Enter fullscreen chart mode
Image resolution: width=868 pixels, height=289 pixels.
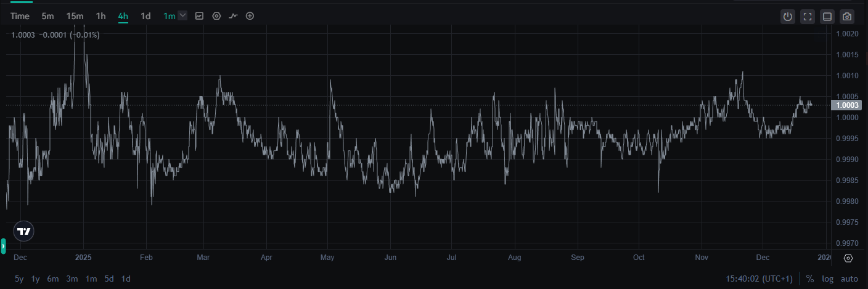808,17
